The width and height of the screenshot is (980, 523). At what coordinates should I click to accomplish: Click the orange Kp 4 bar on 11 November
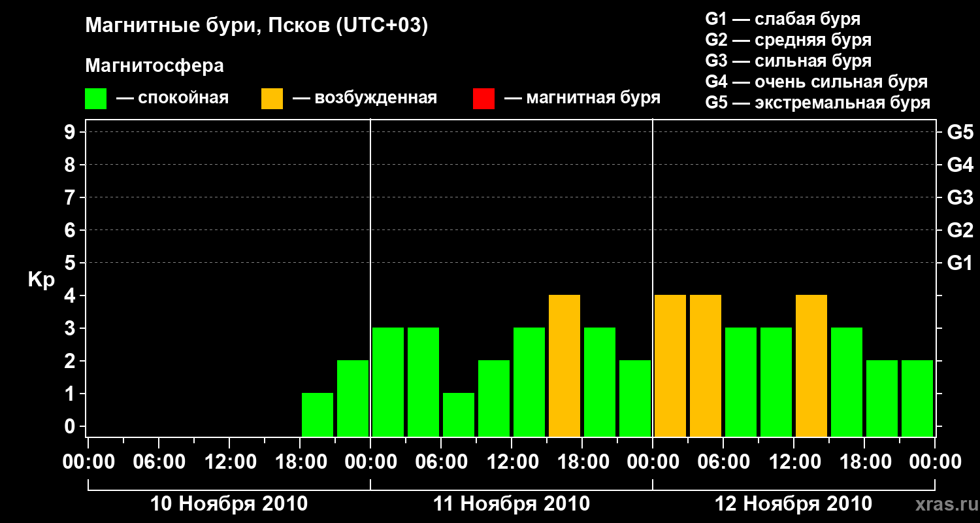(564, 365)
